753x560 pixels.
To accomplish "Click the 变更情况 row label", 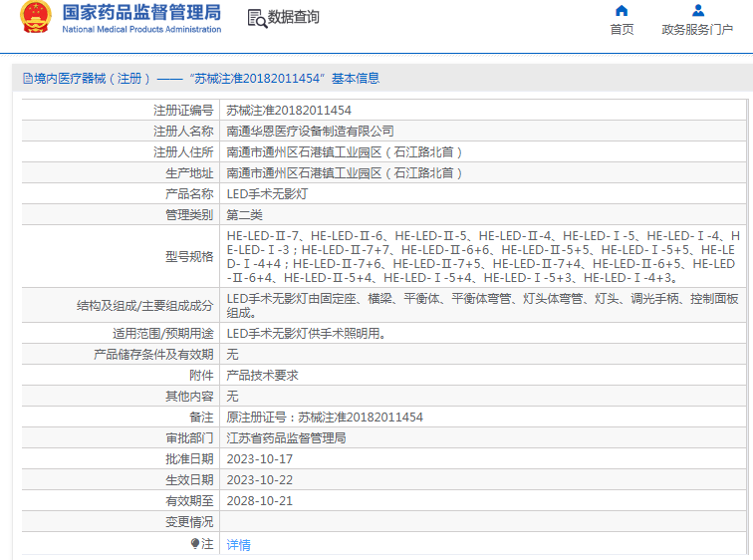I will [x=189, y=521].
